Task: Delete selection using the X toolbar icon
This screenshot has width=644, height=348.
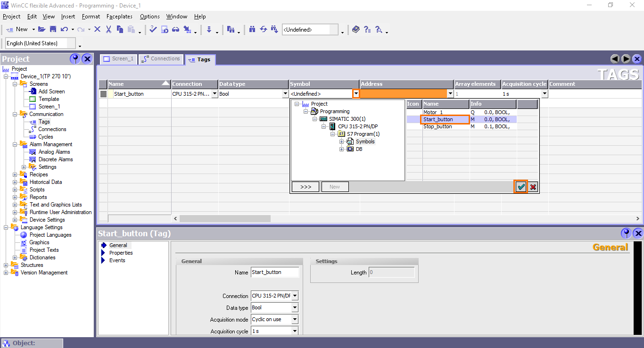Action: point(97,29)
